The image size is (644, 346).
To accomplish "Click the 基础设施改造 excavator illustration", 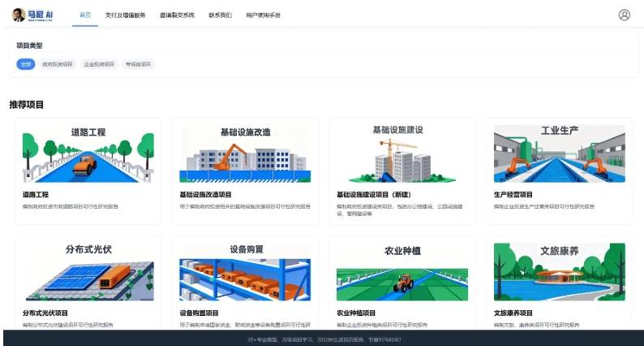I will click(x=245, y=154).
